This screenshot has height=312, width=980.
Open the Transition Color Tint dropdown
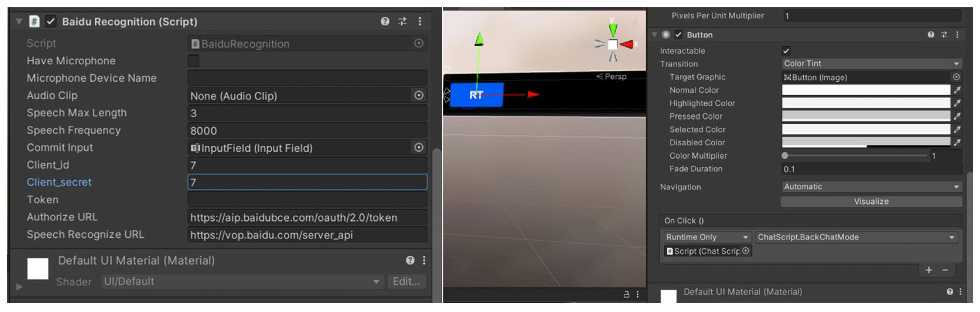click(x=871, y=64)
